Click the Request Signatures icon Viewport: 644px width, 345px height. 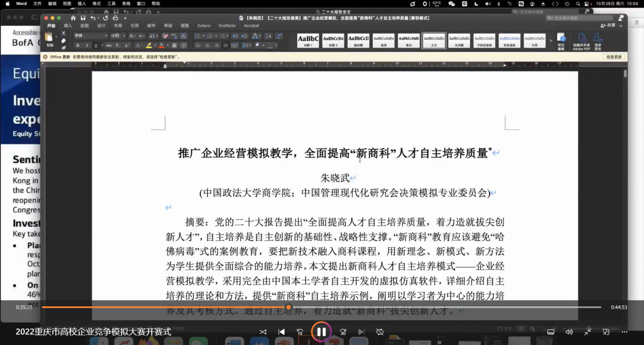point(598,41)
